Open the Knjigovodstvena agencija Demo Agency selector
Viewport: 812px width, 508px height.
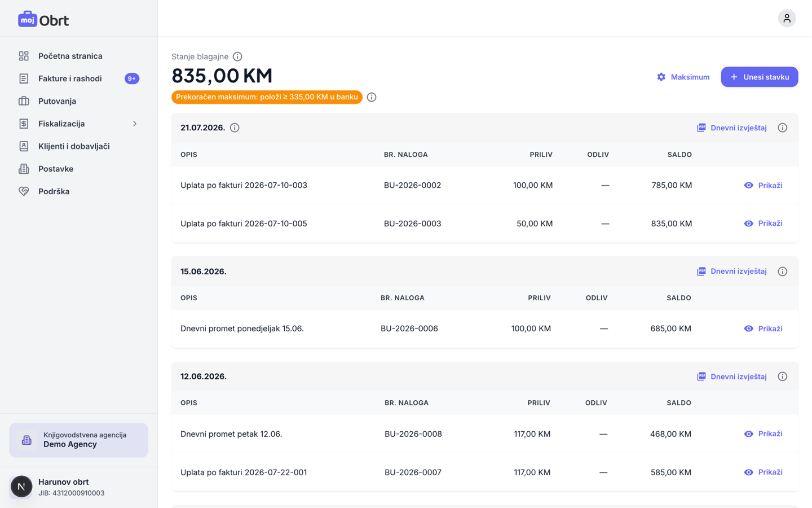pyautogui.click(x=79, y=440)
